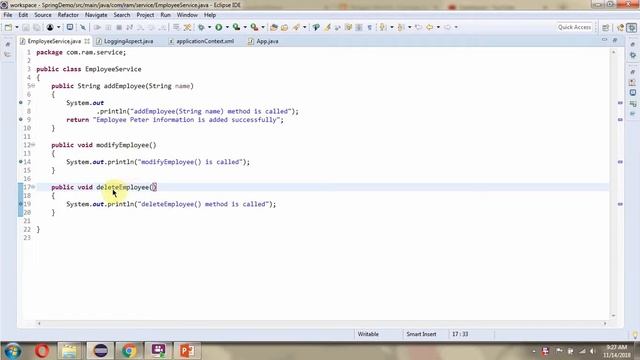
Task: Toggle Use Step Filters icon
Action: [x=187, y=27]
